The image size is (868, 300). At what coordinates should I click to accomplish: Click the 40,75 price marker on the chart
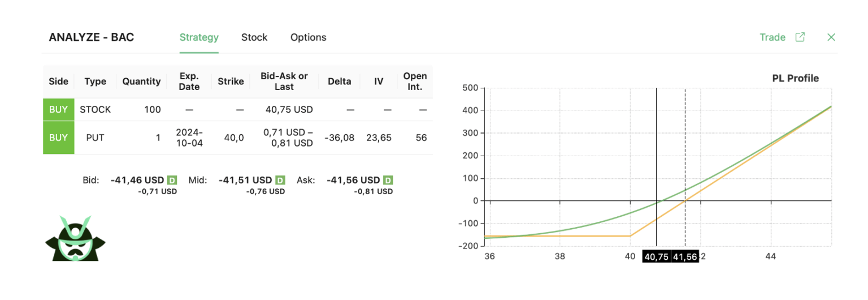pos(657,257)
